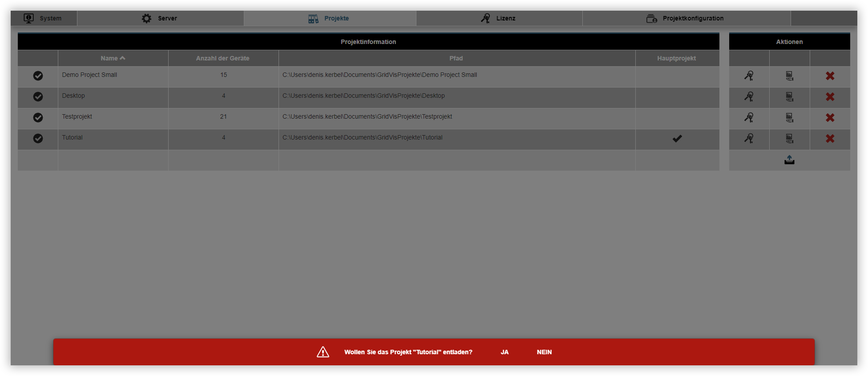868x376 pixels.
Task: Select the Demo Project Small name cell
Action: [x=113, y=76]
